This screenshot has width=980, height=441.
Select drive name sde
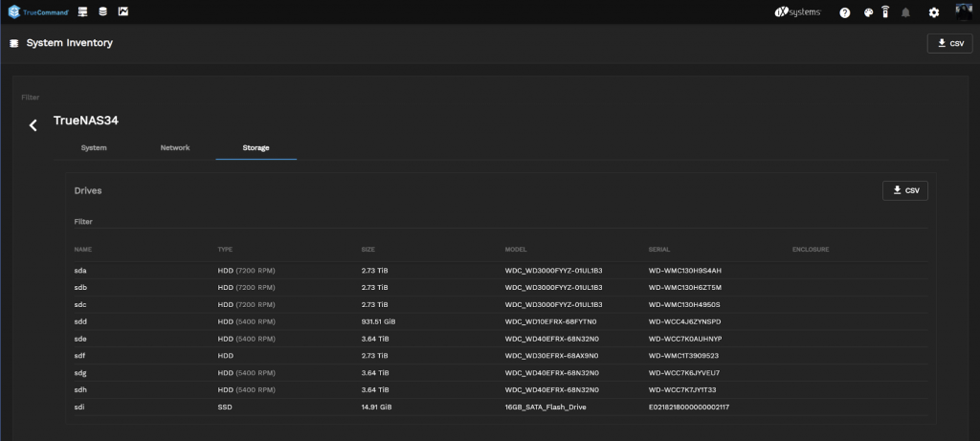pyautogui.click(x=80, y=339)
